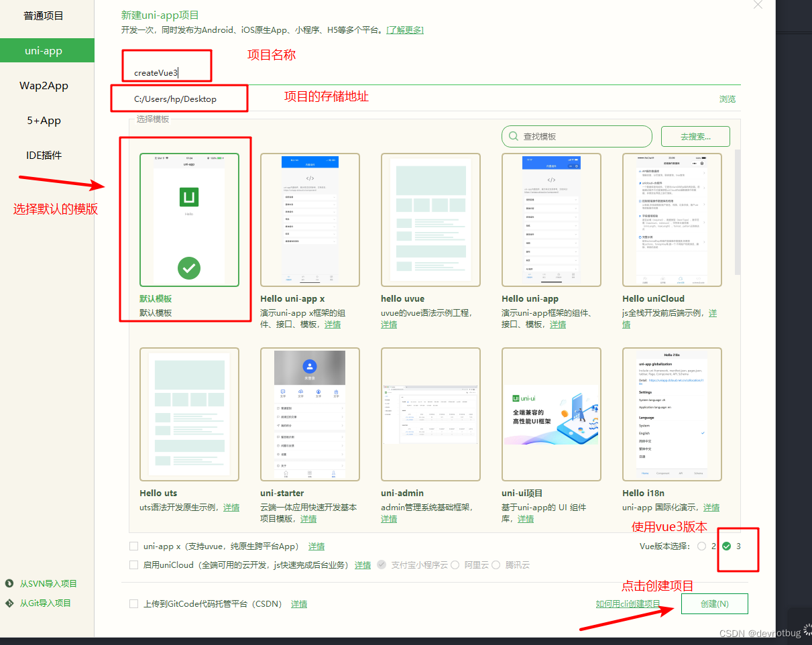The width and height of the screenshot is (812, 645).
Task: Open the IDE插件 tab
Action: point(44,156)
